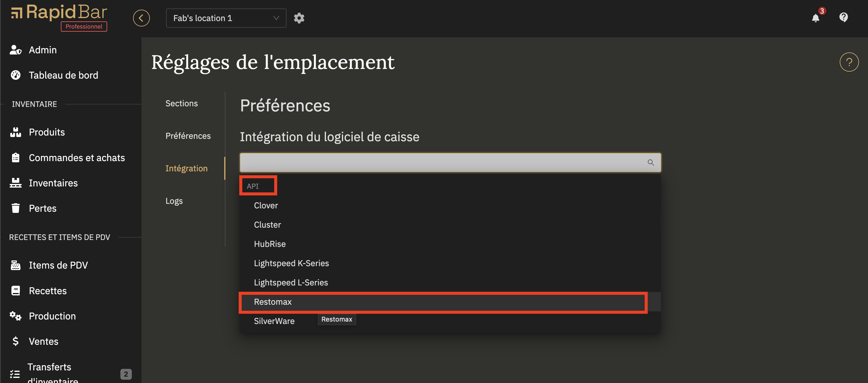The width and height of the screenshot is (868, 383).
Task: Click Transferts d'inventaire list icon
Action: [15, 374]
